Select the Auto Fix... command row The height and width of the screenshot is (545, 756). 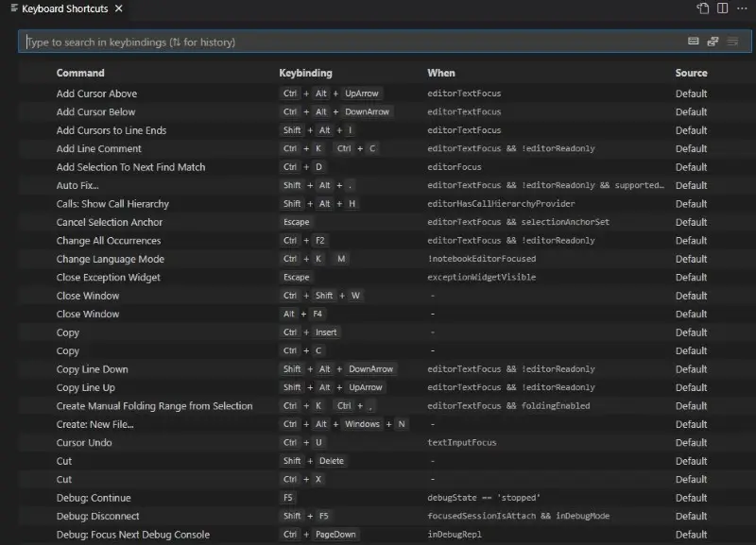77,185
